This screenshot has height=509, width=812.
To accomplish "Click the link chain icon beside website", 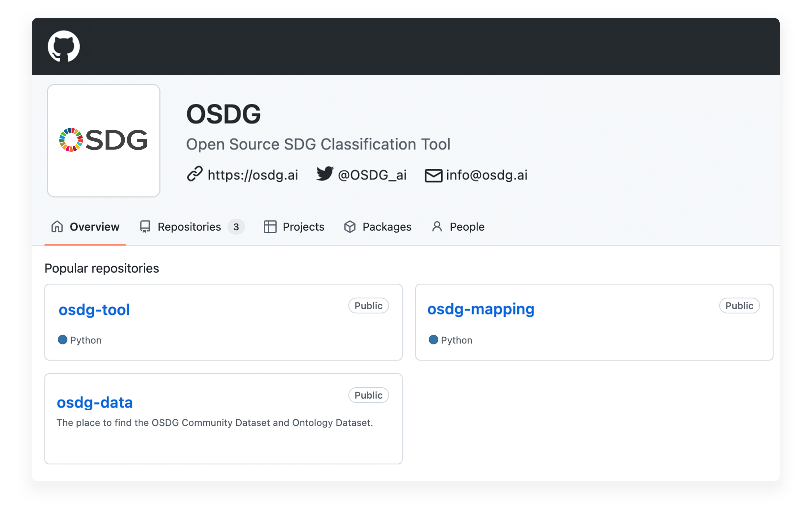I will tap(195, 174).
